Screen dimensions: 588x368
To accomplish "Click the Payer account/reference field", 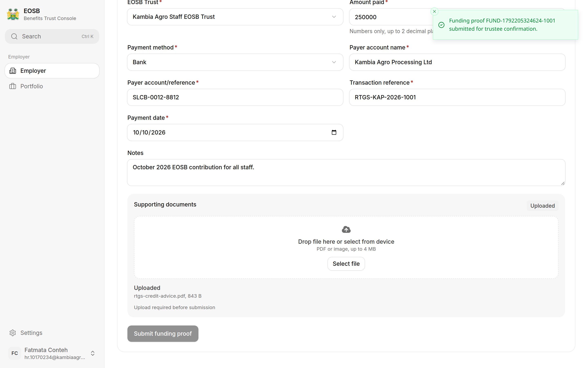I will pyautogui.click(x=235, y=97).
